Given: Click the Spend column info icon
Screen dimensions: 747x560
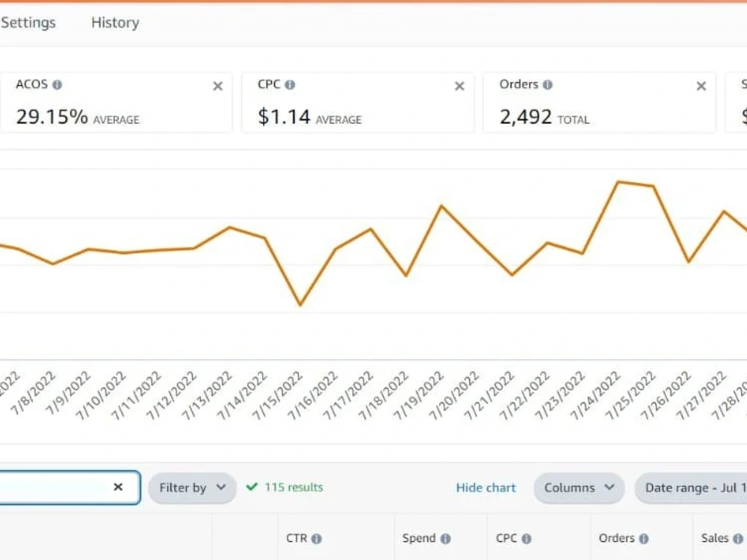Looking at the screenshot, I should pyautogui.click(x=445, y=538).
